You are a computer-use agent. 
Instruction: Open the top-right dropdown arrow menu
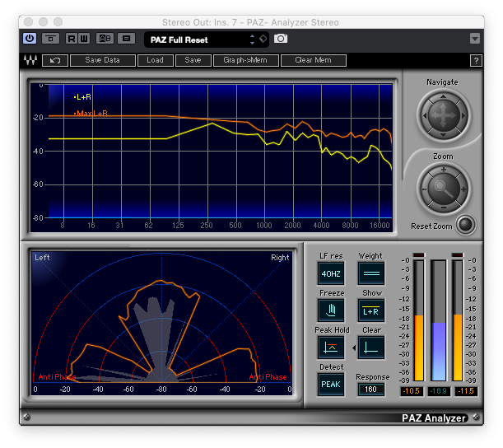coord(475,39)
